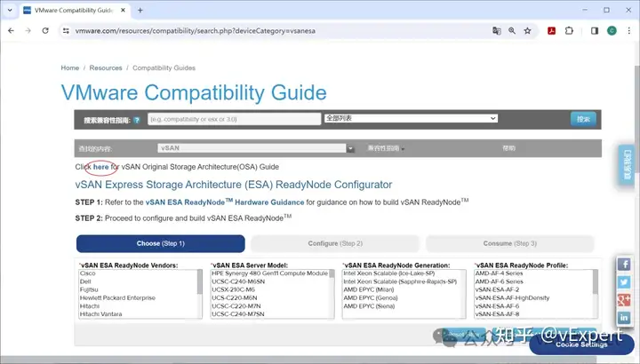
Task: Share the page on Twitter
Action: (624, 282)
